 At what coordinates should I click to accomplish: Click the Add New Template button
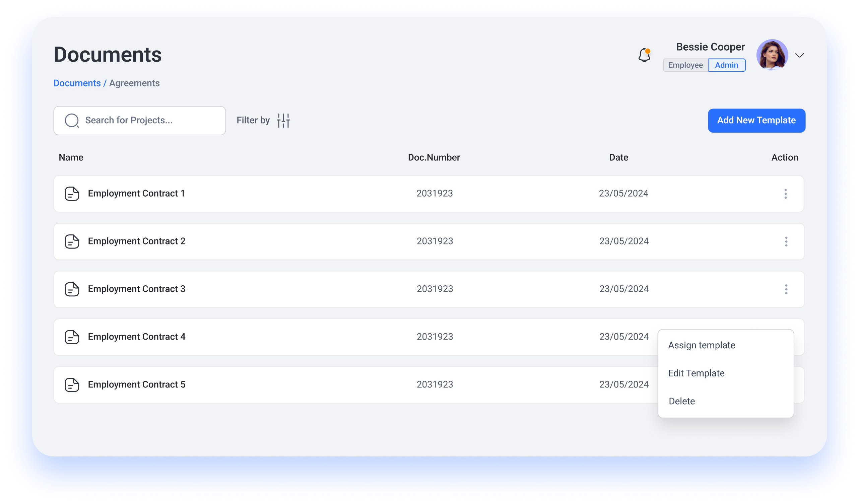[756, 121]
